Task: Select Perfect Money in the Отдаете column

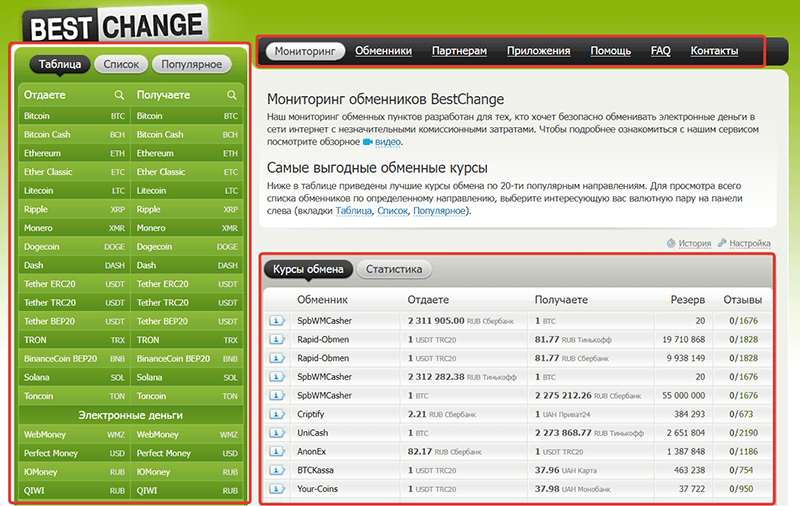Action: coord(74,453)
